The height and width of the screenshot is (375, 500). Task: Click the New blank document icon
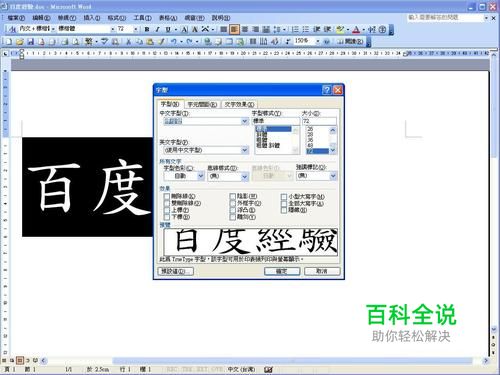(9, 42)
